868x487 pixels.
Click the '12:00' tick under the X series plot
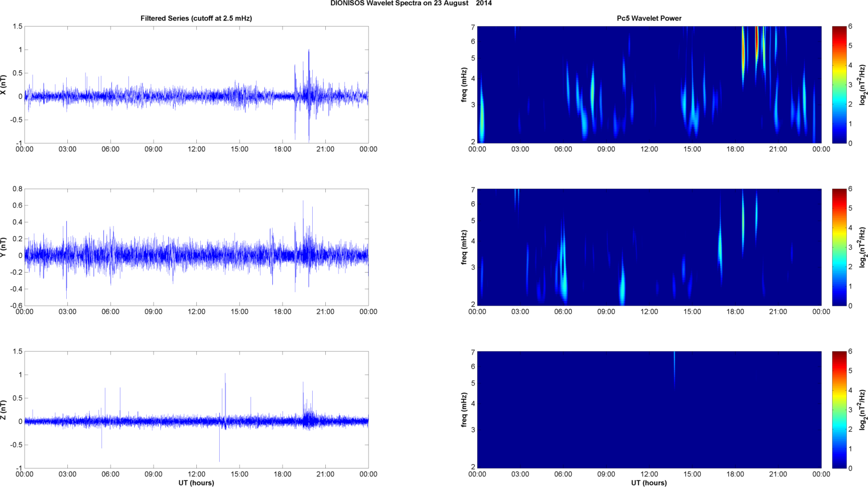196,149
